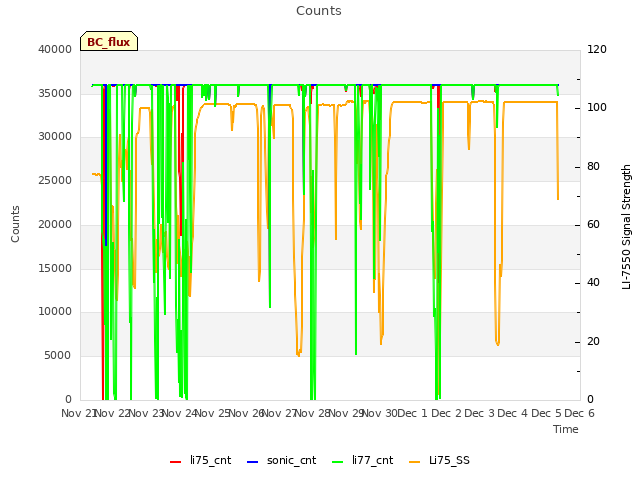This screenshot has width=640, height=480.
Task: Click the 40000 tick on left axis
Action: pyautogui.click(x=55, y=49)
